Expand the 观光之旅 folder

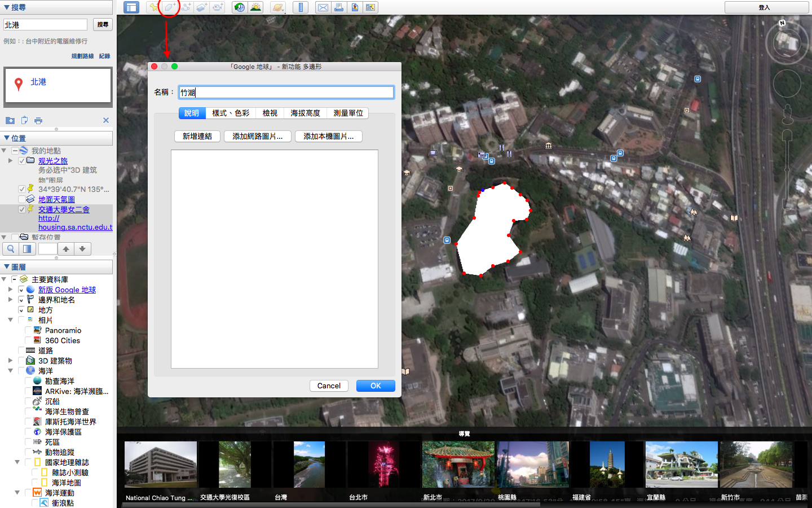click(10, 161)
